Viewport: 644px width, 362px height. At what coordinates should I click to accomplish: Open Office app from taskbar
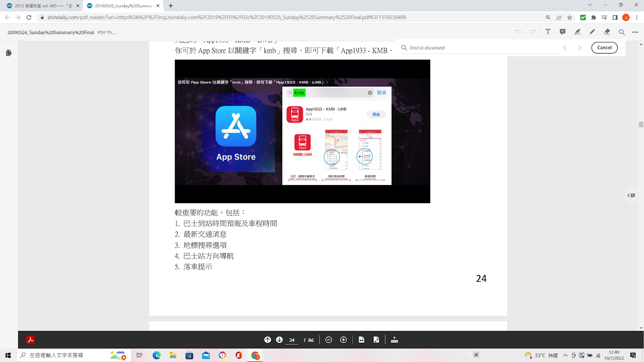tap(239, 355)
